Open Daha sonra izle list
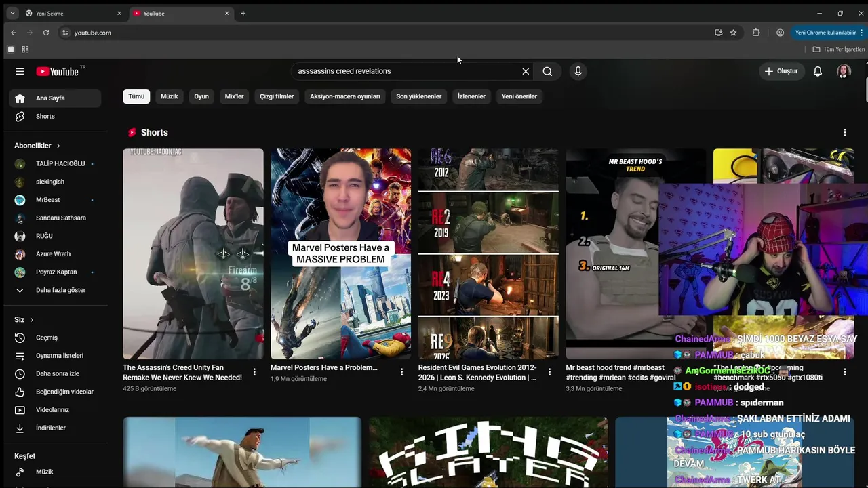 (55, 373)
